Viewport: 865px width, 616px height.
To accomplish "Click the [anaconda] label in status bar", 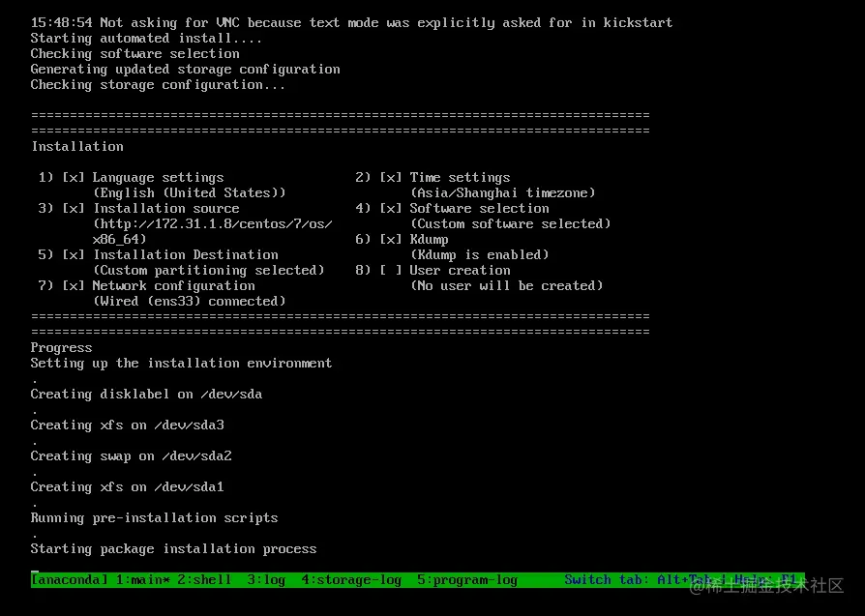I will pos(70,579).
